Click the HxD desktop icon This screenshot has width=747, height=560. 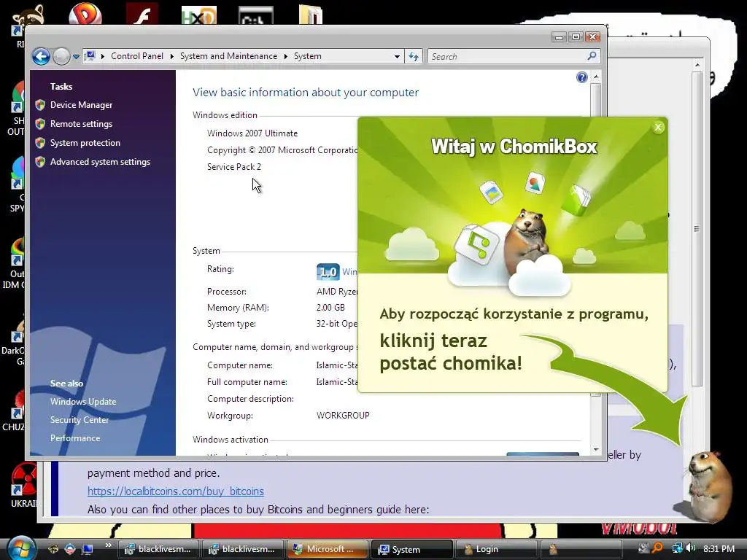(199, 15)
